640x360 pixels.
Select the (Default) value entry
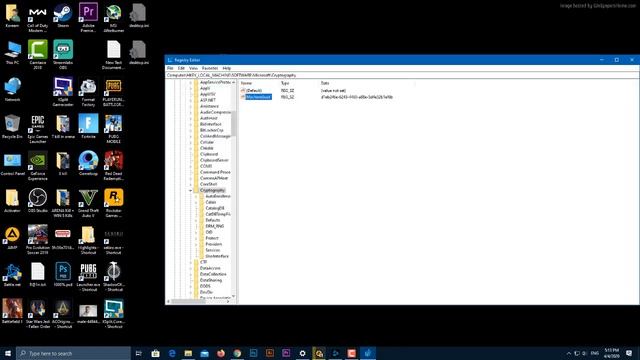coord(254,91)
